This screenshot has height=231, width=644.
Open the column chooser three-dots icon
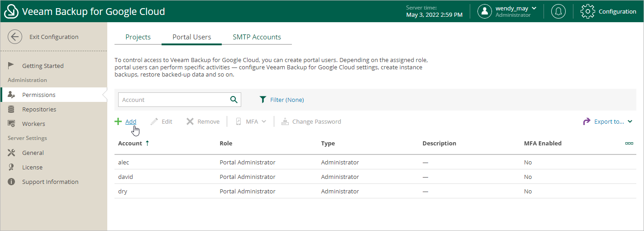pos(629,143)
